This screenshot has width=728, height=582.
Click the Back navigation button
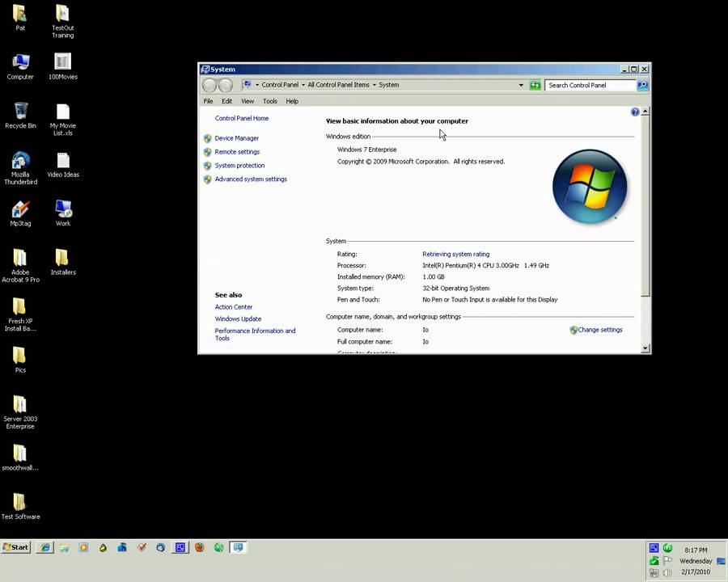click(210, 85)
